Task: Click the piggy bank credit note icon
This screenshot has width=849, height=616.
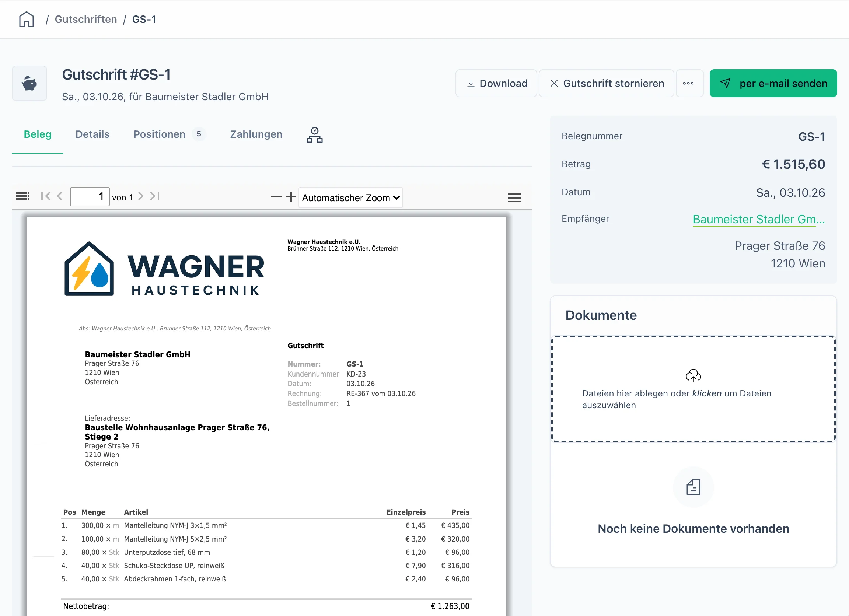Action: pyautogui.click(x=29, y=83)
